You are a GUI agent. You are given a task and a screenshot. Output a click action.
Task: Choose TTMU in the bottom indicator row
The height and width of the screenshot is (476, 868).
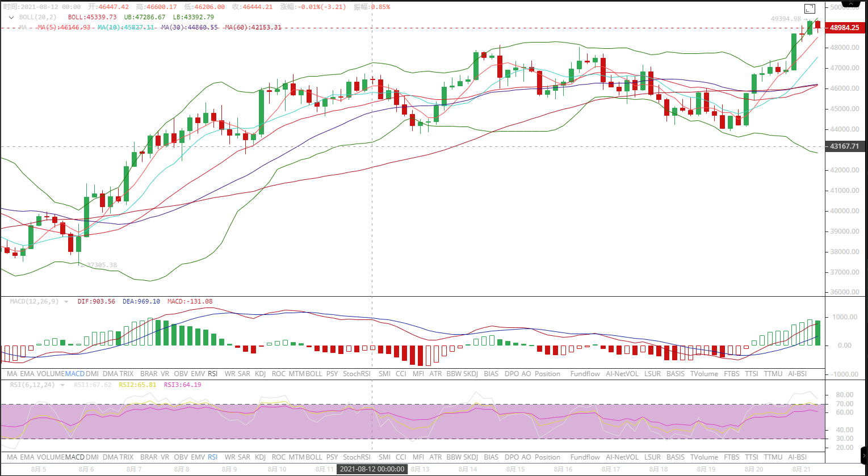773,457
